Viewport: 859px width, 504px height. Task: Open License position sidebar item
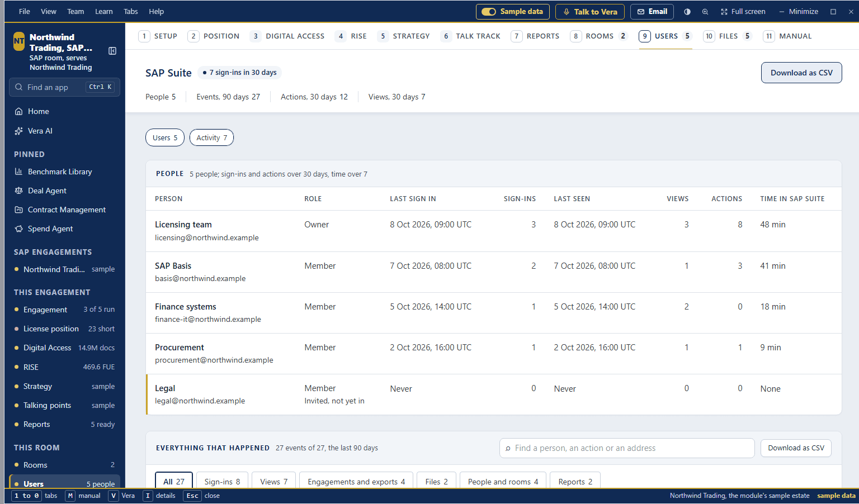tap(65, 329)
